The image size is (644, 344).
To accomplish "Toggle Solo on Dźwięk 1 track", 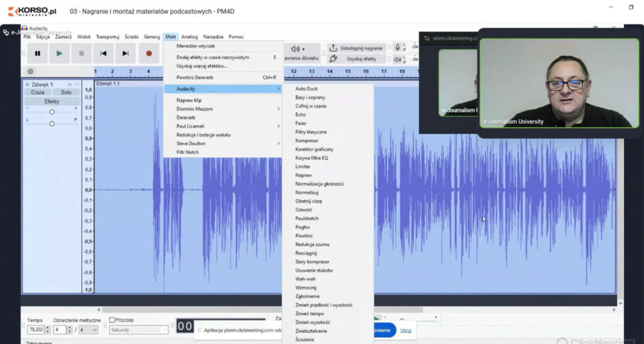I will 66,92.
